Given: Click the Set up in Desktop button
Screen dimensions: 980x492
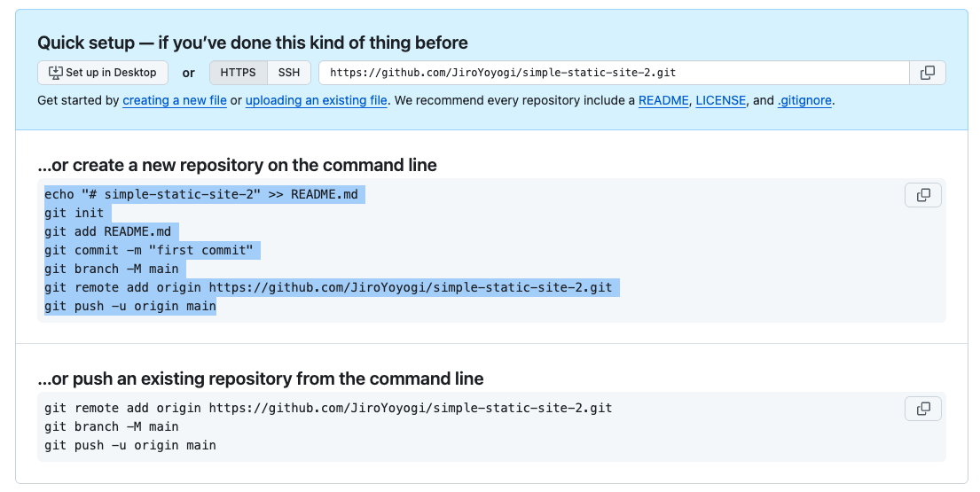Looking at the screenshot, I should click(x=102, y=73).
